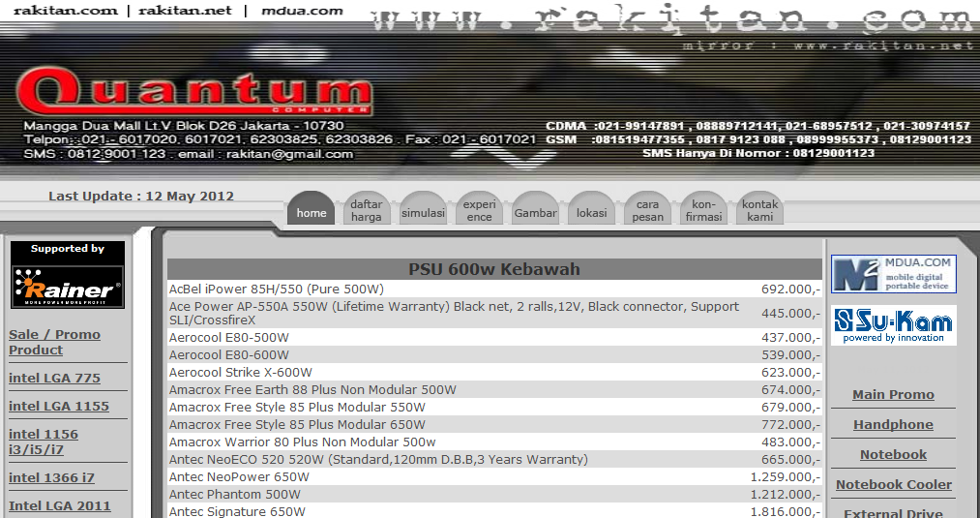
Task: Follow the rakitan.com top link
Action: 66,10
